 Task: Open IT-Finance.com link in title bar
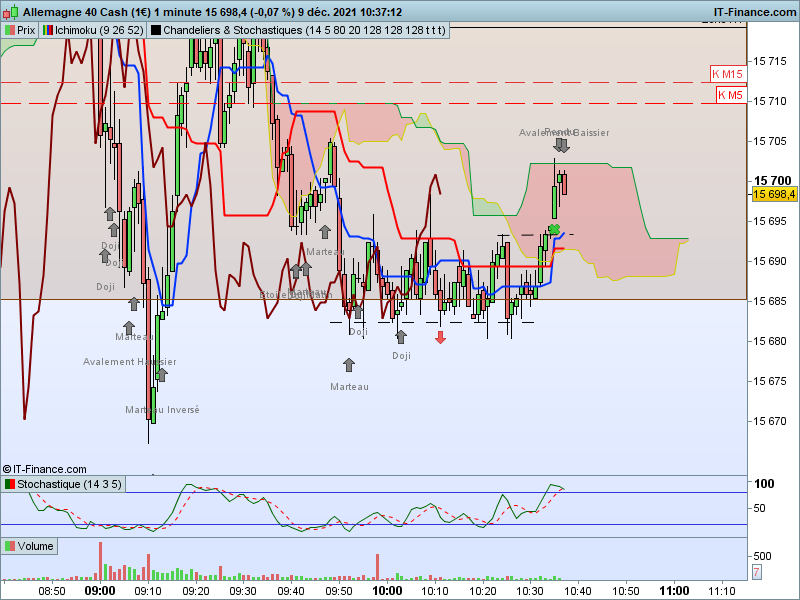pos(755,12)
